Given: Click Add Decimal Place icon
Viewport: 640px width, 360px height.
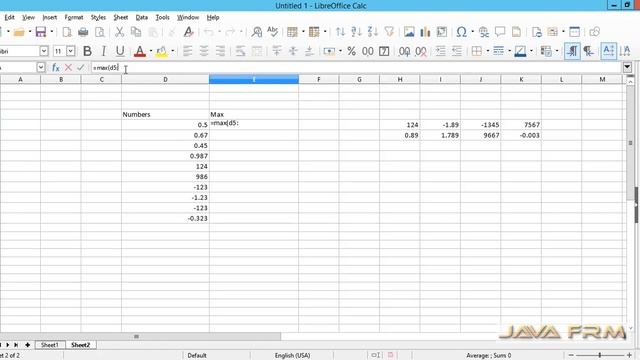Looking at the screenshot, I should pyautogui.click(x=404, y=51).
